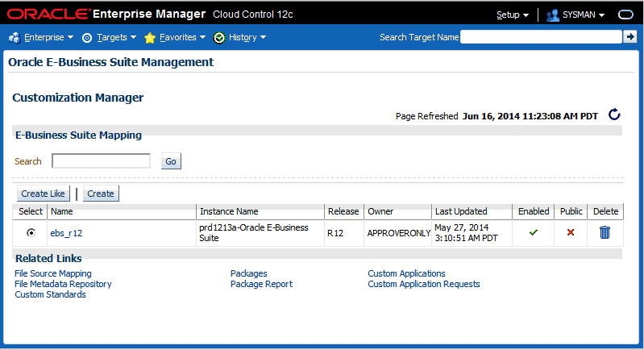Screen dimensions: 644x350
Task: Click the ORACLE logo
Action: click(48, 15)
